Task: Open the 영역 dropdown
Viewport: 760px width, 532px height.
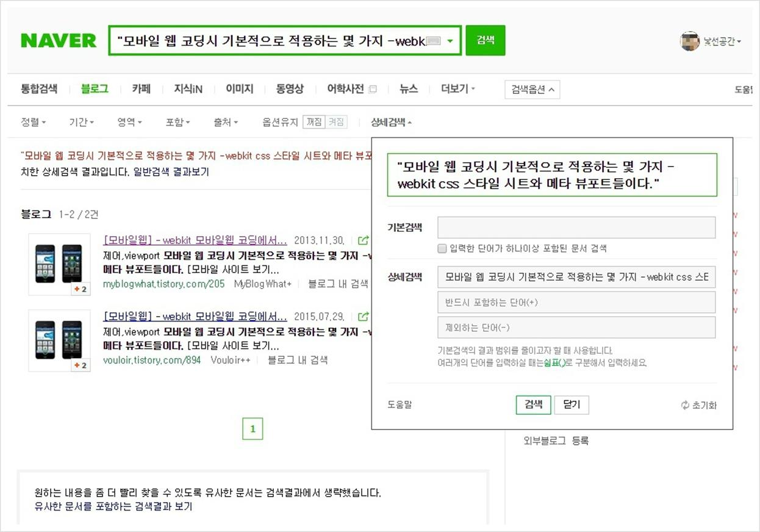Action: click(x=129, y=122)
